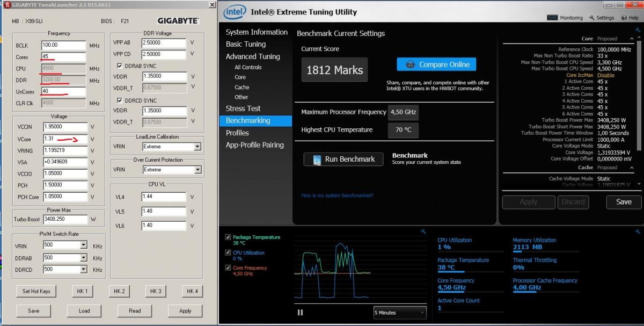Screen dimensions: 644x326
Task: Click the wrench icon above the Memory Utilization tiles
Action: pos(638,231)
